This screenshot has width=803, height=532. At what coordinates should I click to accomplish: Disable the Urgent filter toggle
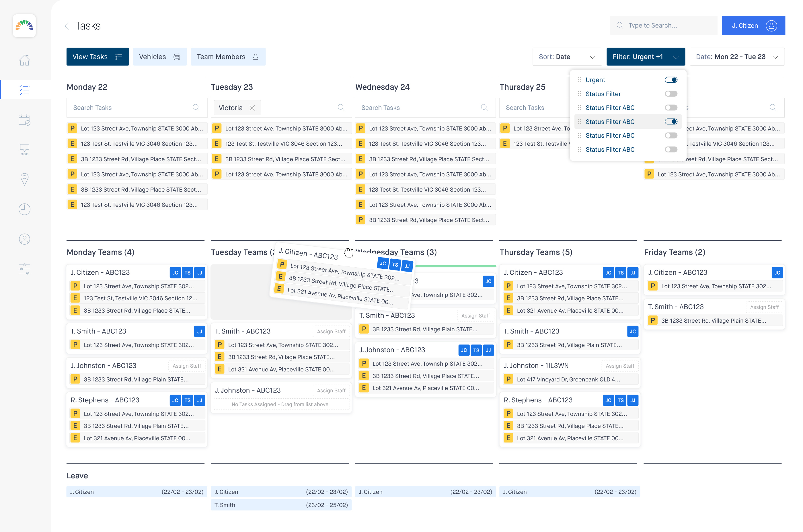(x=671, y=80)
